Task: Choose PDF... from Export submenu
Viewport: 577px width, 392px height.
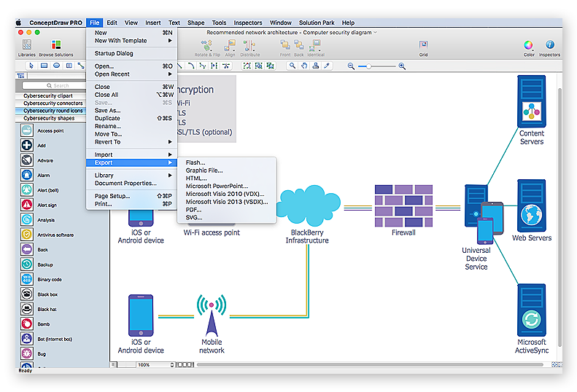Action: click(193, 210)
